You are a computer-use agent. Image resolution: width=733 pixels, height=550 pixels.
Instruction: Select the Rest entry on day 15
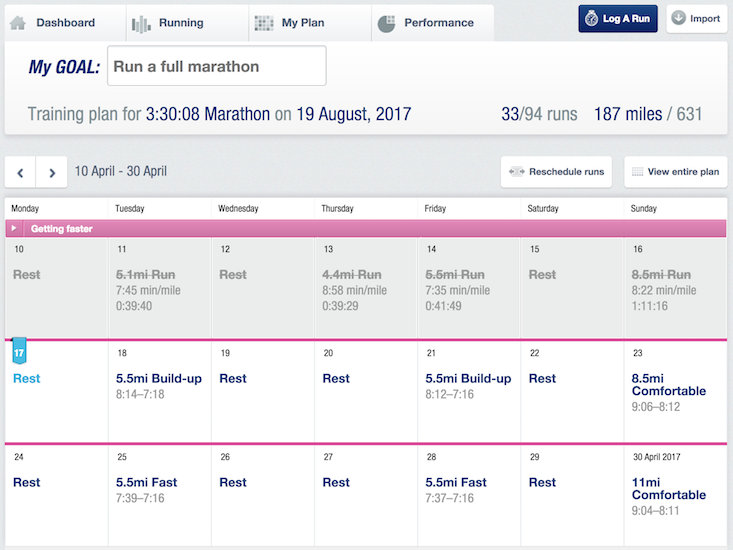pos(542,274)
